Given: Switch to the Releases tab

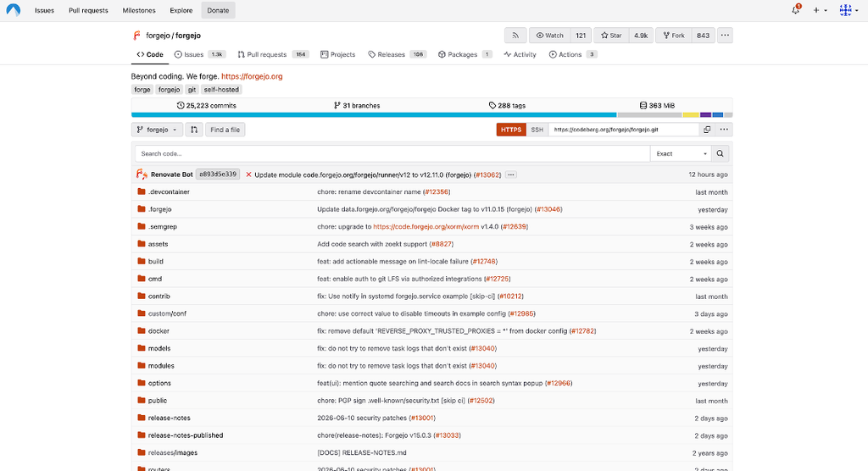Looking at the screenshot, I should tap(397, 54).
